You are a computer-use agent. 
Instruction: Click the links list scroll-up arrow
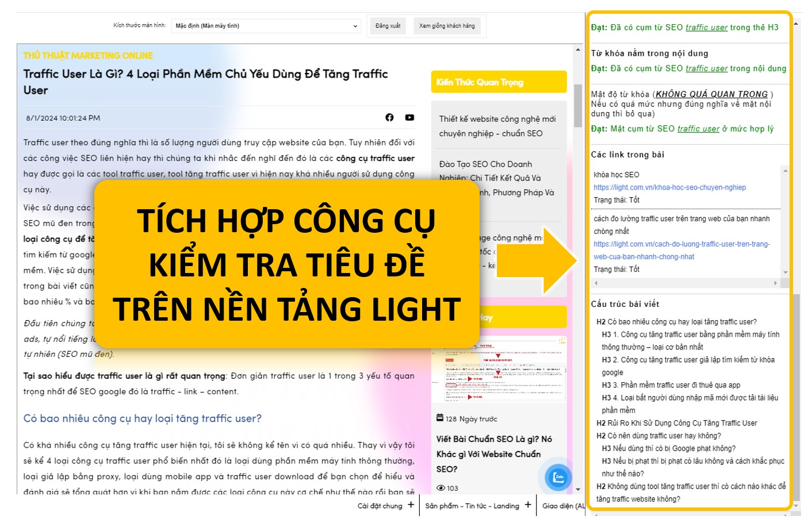[x=786, y=170]
